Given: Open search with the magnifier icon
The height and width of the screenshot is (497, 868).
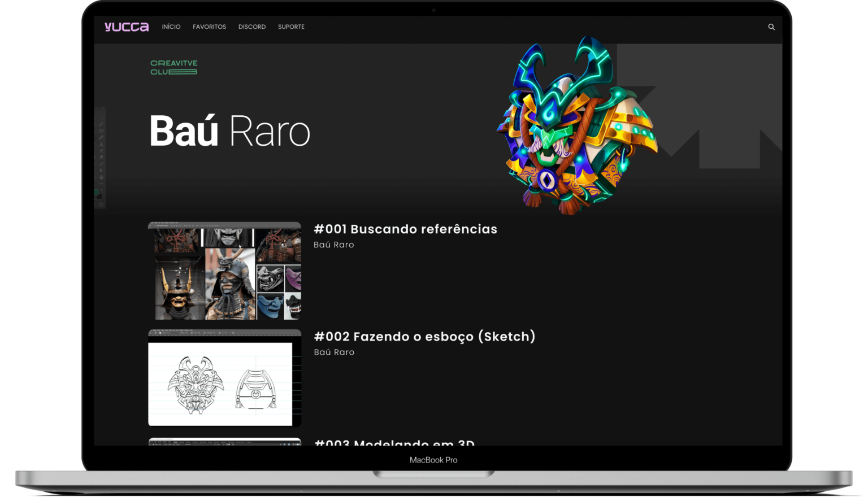Looking at the screenshot, I should [771, 27].
